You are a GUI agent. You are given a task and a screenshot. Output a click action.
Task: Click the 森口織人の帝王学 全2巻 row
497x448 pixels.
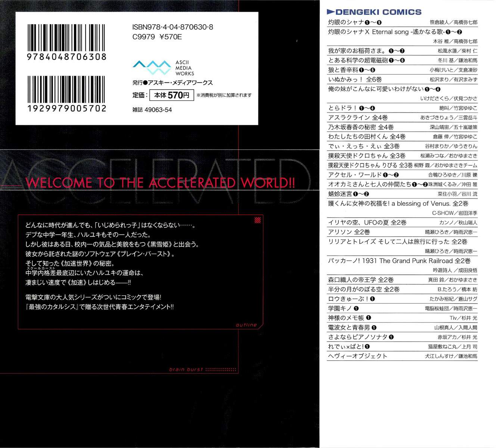[x=402, y=280]
